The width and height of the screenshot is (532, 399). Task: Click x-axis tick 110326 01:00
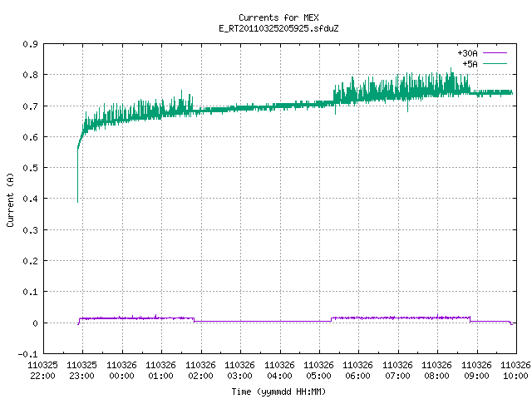[161, 371]
